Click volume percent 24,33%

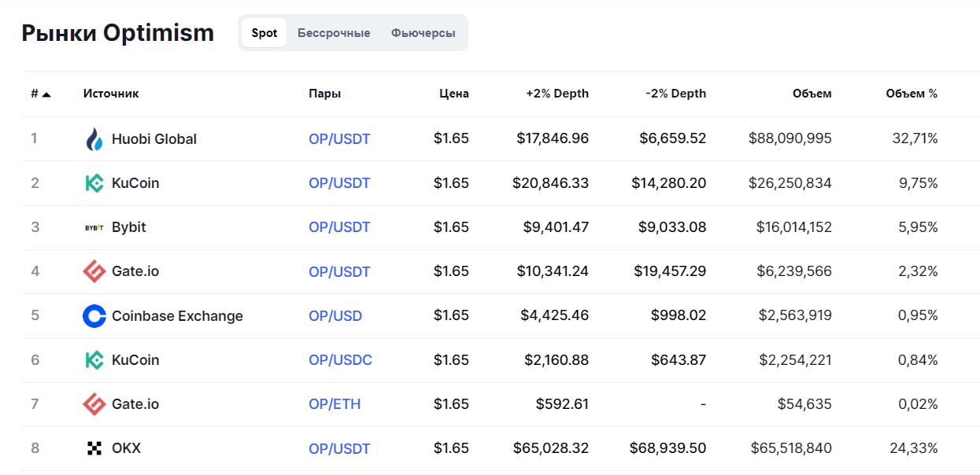915,447
